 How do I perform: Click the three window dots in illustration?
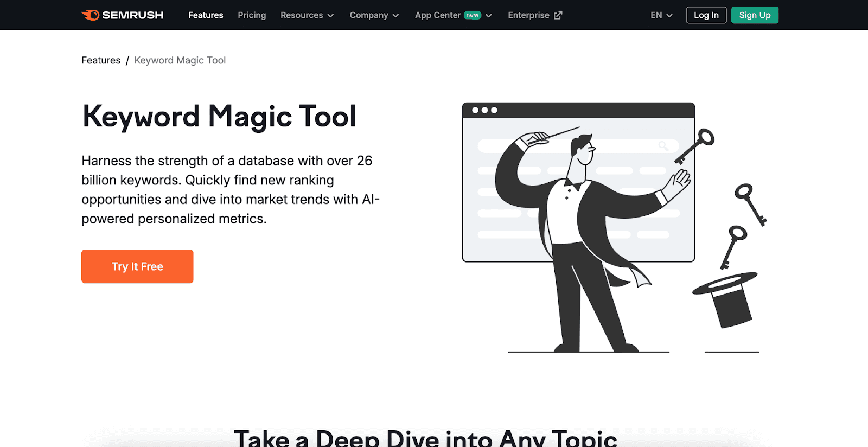coord(484,110)
